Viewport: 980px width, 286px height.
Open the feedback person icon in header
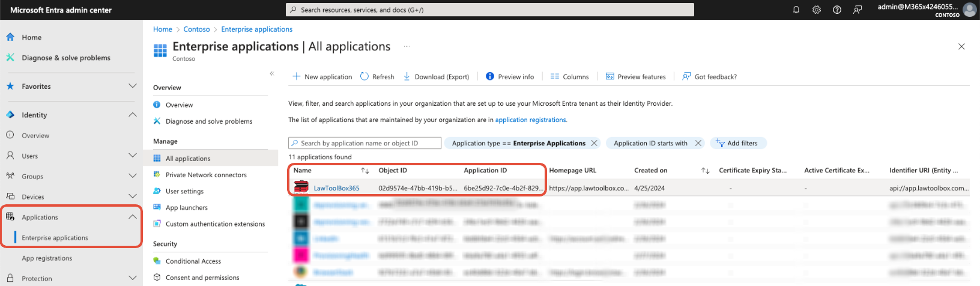click(x=857, y=10)
